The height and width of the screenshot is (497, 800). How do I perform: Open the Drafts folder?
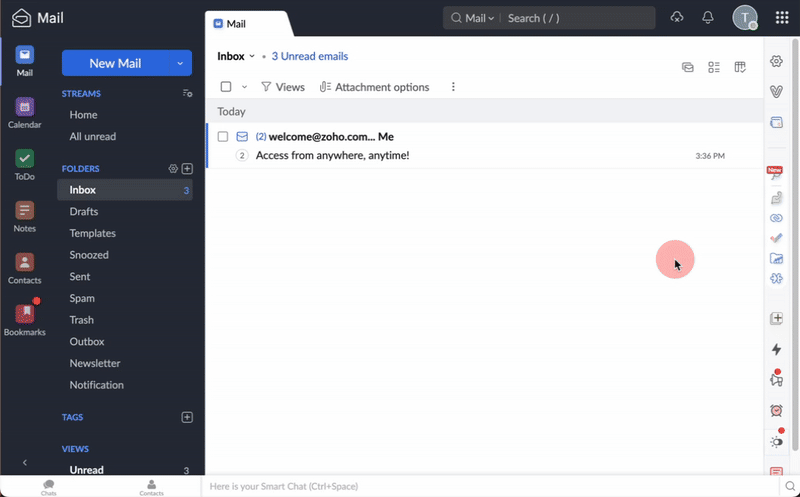(83, 212)
